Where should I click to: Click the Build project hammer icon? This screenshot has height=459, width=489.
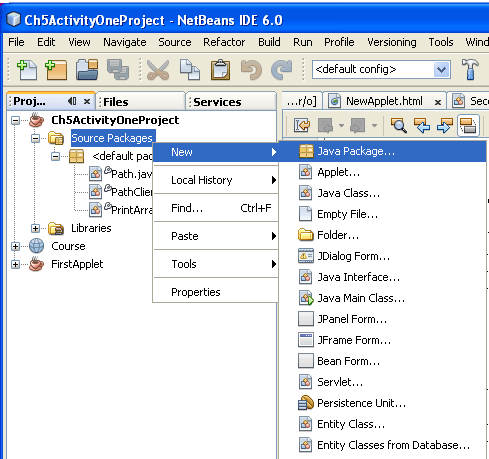pos(470,69)
